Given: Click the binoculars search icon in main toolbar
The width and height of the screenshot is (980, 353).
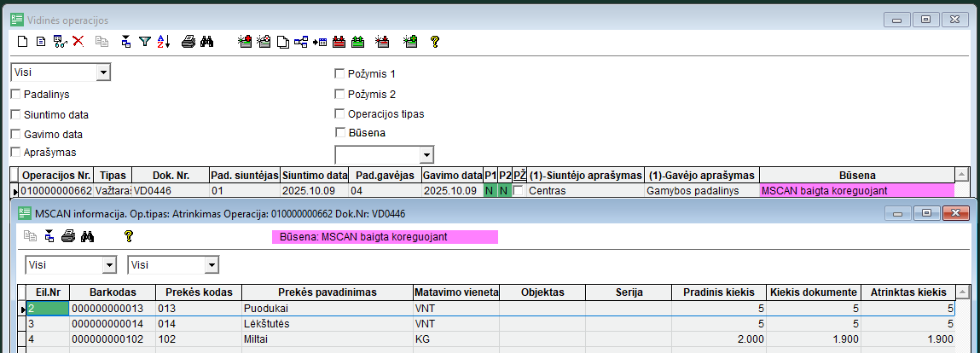Looking at the screenshot, I should coord(206,41).
